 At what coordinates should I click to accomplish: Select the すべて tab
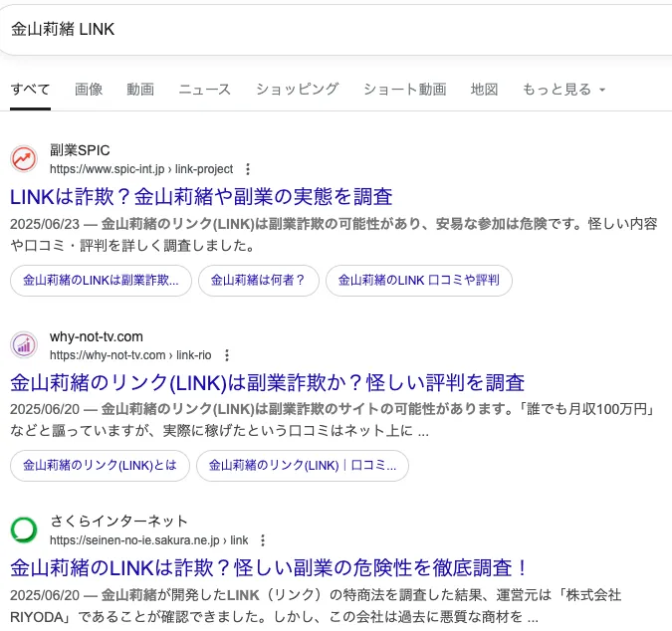31,90
